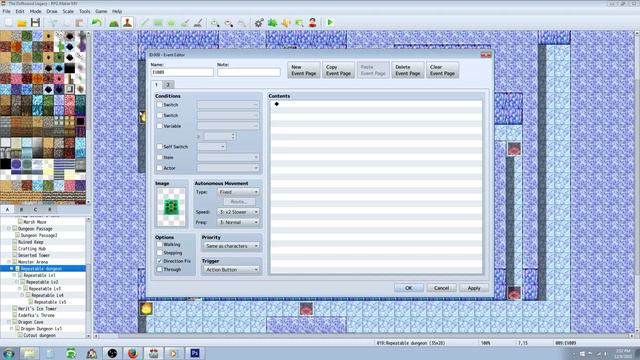
Task: Toggle the Through option checkbox
Action: [160, 269]
